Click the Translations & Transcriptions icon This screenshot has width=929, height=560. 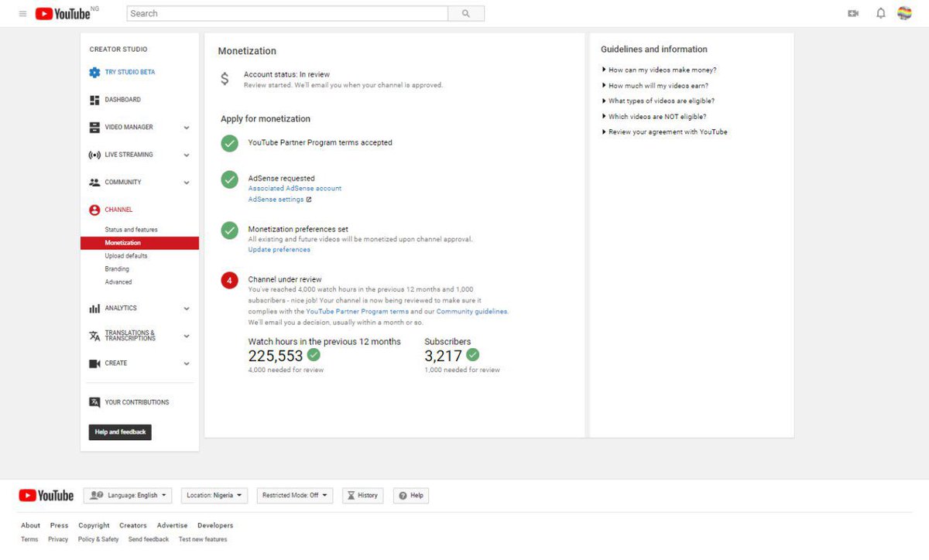coord(94,336)
